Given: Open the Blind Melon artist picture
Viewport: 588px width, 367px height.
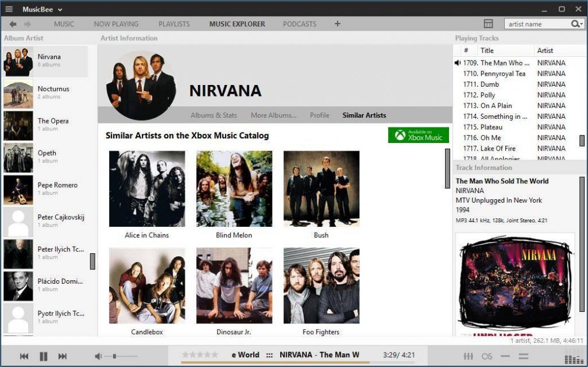Looking at the screenshot, I should (234, 189).
